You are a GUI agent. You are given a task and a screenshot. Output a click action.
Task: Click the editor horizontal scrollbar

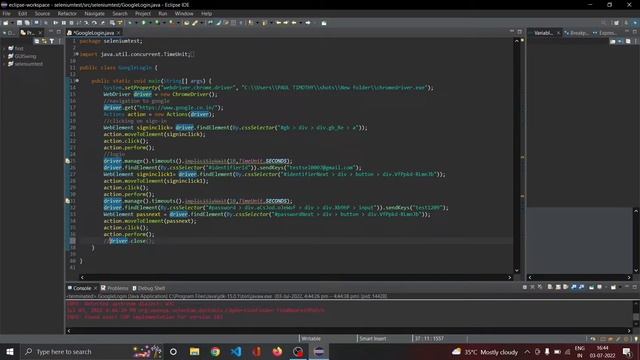[x=296, y=277]
